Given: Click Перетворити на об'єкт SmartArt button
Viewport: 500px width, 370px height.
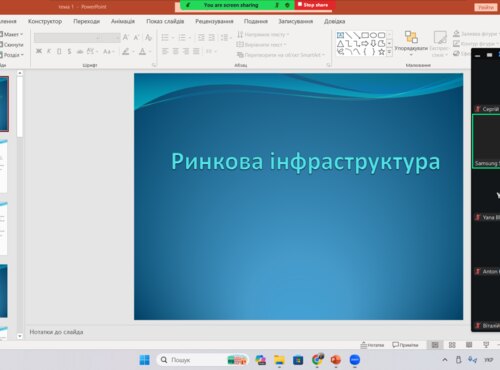Looking at the screenshot, I should 281,55.
